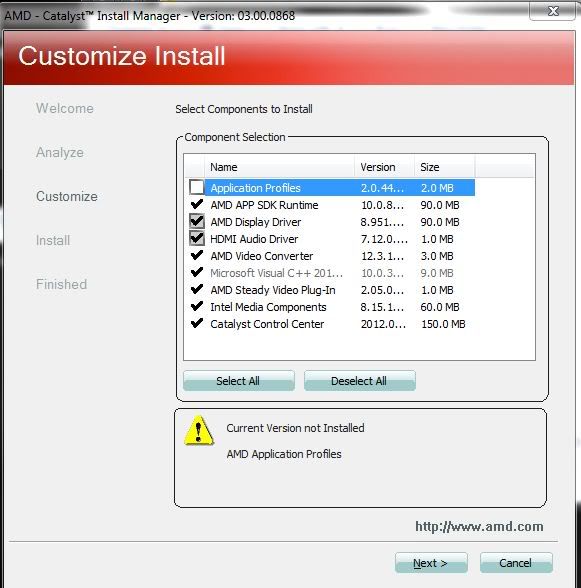Open the amd.com website link

pyautogui.click(x=479, y=526)
